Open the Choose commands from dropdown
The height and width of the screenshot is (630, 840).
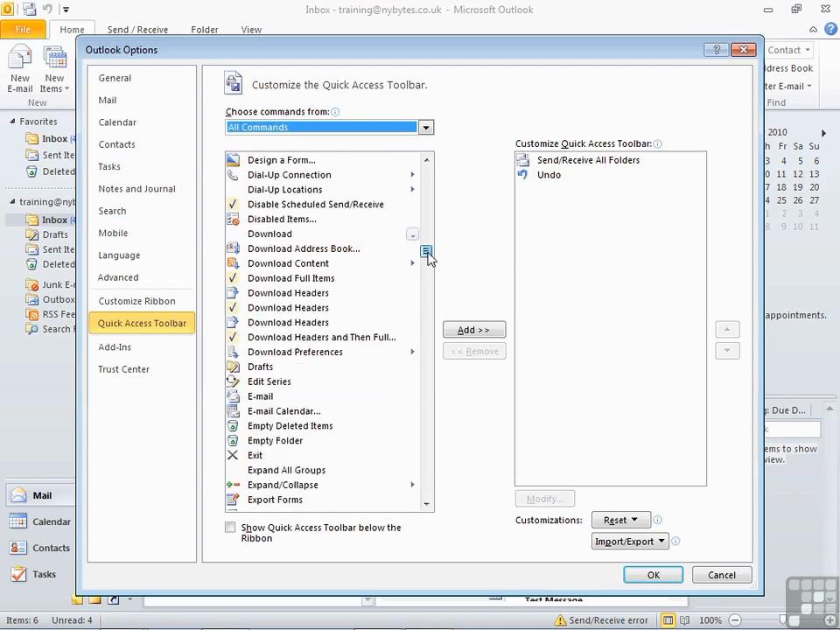tap(426, 128)
